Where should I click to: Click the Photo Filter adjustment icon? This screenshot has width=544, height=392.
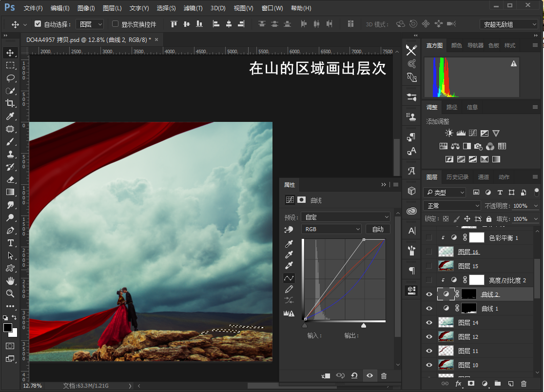tap(478, 146)
